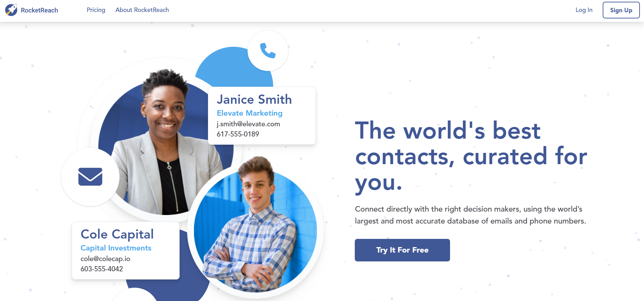Image resolution: width=644 pixels, height=301 pixels.
Task: Click the RocketReach rocket logo icon
Action: 11,10
